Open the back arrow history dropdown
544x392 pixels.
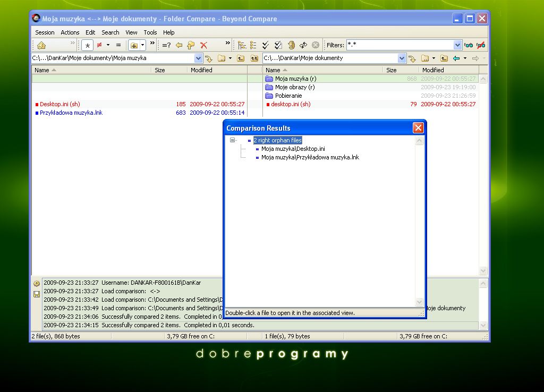tap(465, 58)
